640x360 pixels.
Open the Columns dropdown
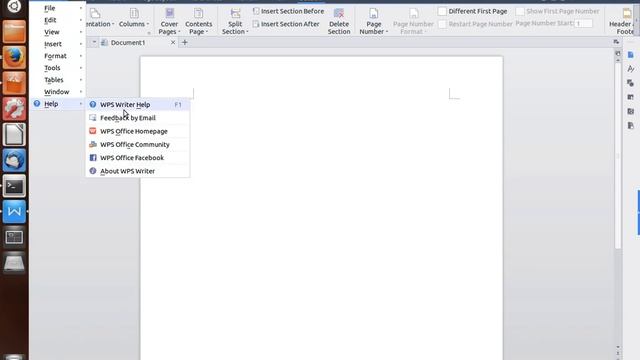(x=134, y=18)
